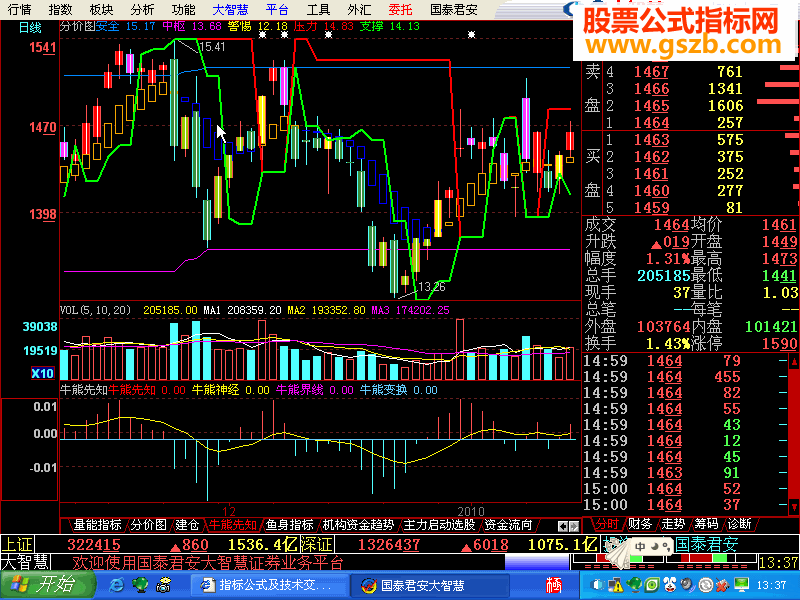
Task: Click the 2010 date axis marker
Action: 470,511
